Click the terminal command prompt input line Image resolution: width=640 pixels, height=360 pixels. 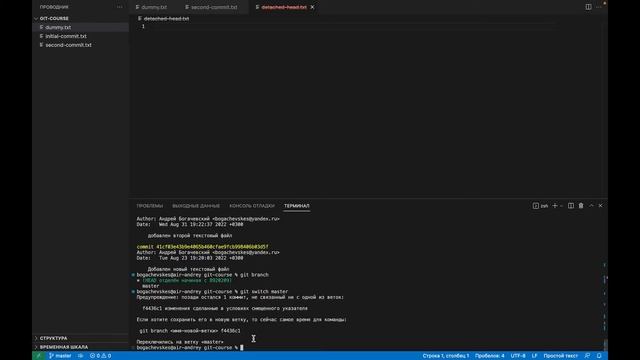click(190, 348)
